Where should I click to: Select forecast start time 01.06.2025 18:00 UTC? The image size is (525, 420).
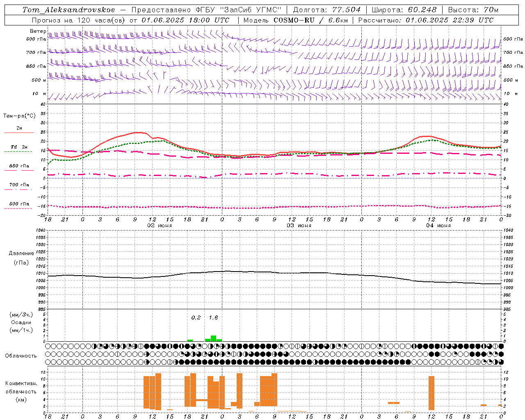tap(185, 20)
